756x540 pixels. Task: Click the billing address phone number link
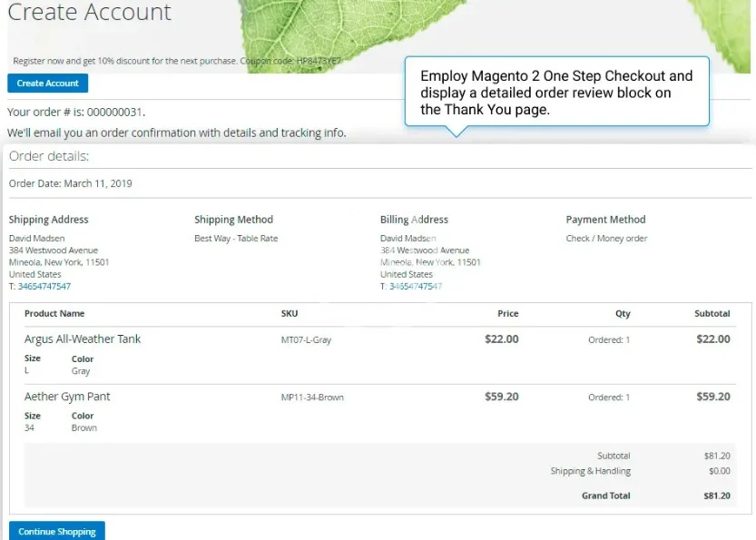(x=416, y=287)
